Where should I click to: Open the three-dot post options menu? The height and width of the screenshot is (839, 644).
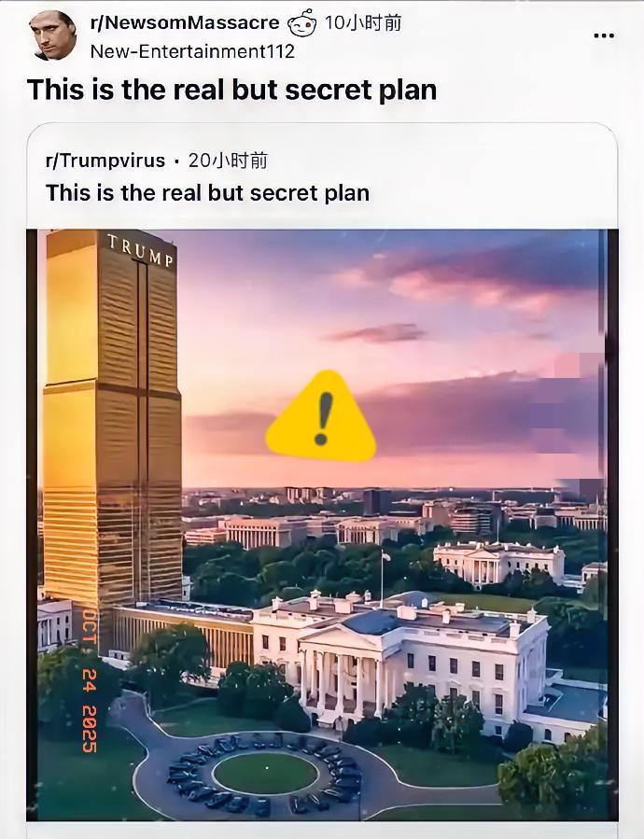click(x=604, y=35)
